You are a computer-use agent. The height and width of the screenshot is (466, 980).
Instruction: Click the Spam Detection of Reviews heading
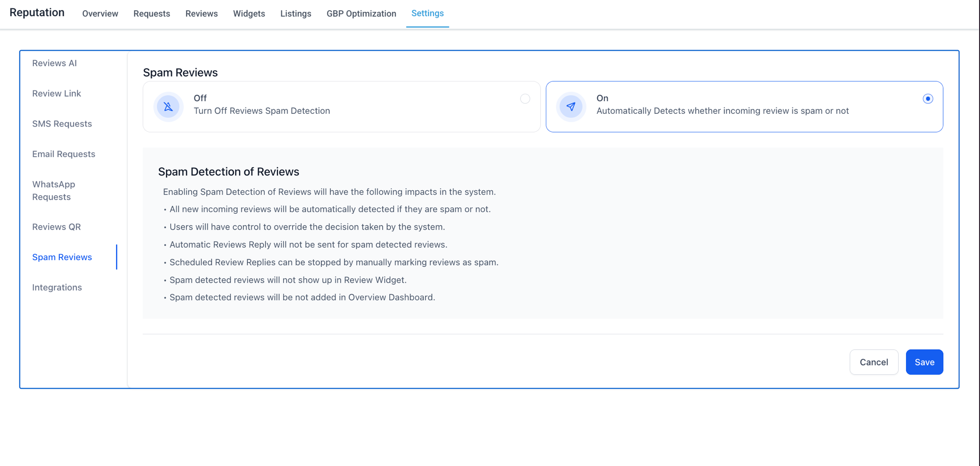[x=228, y=172]
